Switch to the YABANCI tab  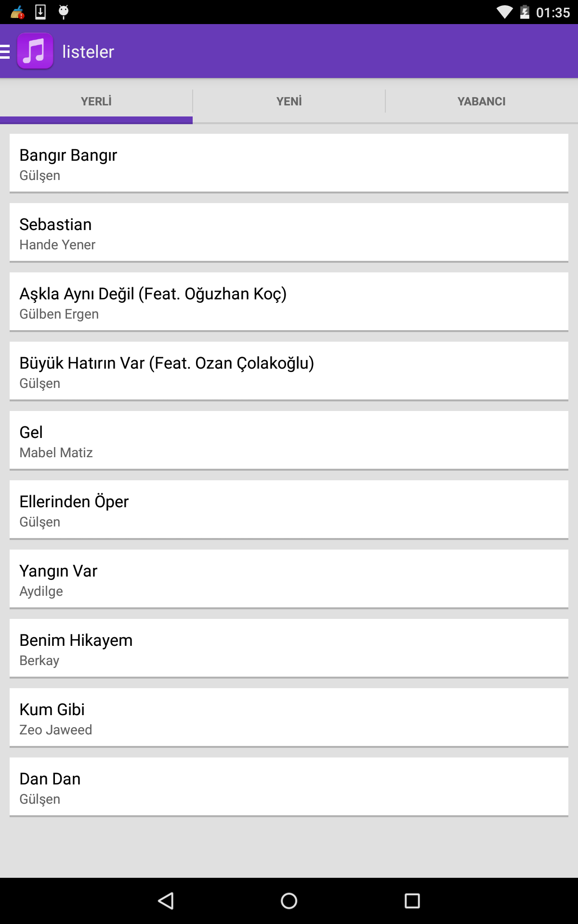[482, 101]
